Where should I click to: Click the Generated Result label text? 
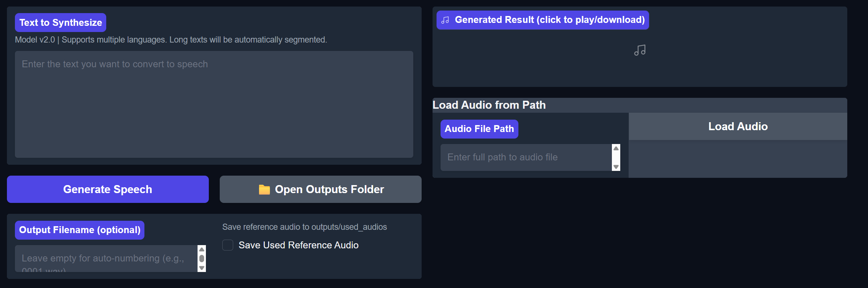coord(549,20)
